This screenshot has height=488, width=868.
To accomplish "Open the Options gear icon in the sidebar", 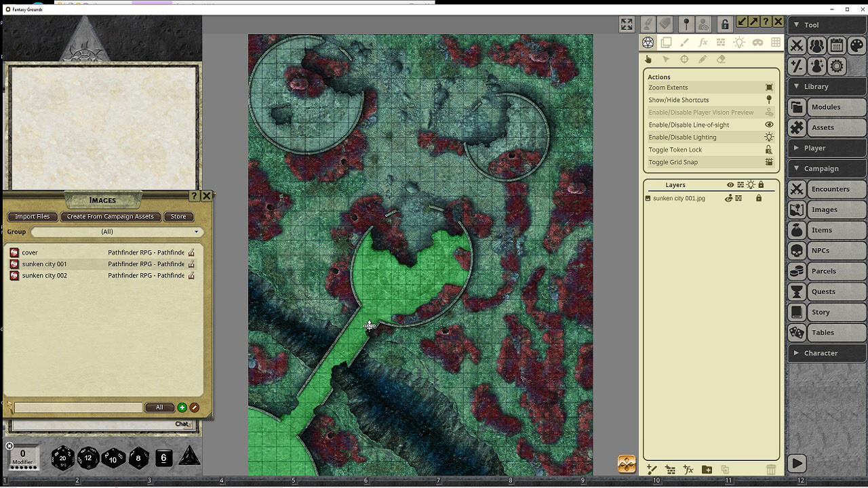I will [835, 66].
